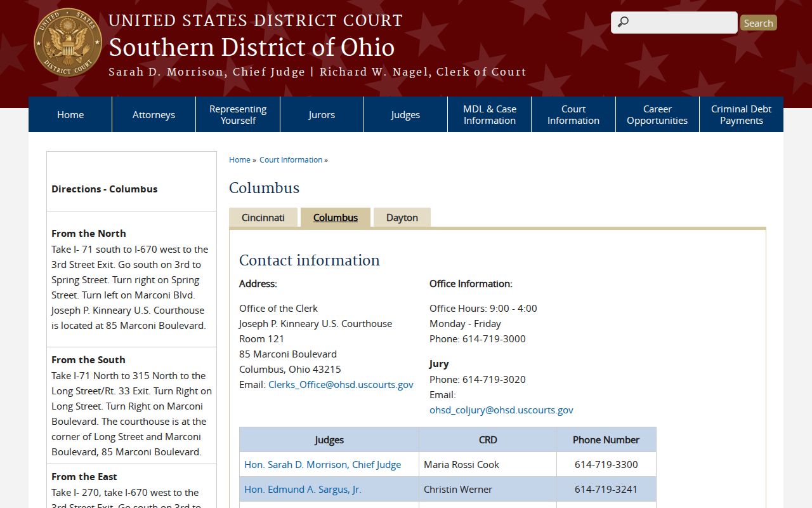Click the CRD column header
Viewport: 812px width, 508px height.
488,439
